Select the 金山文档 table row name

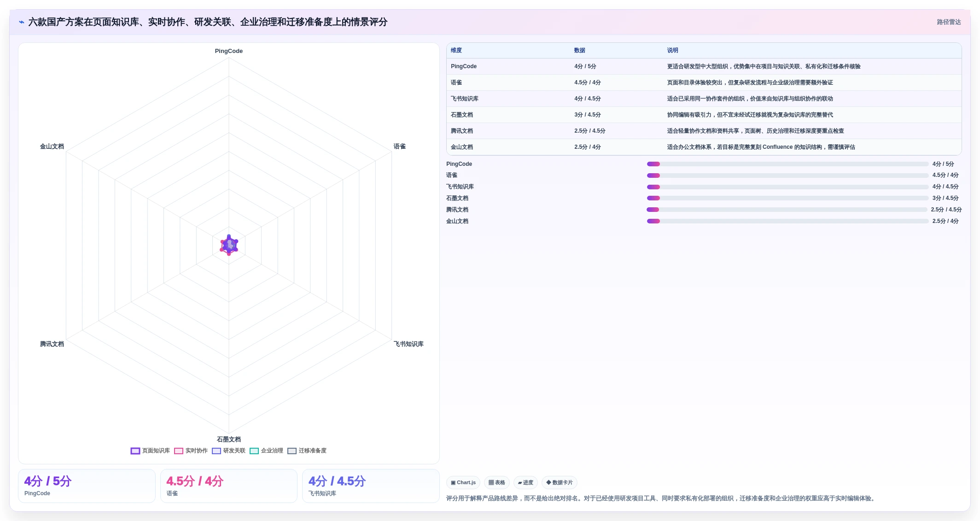(x=462, y=147)
